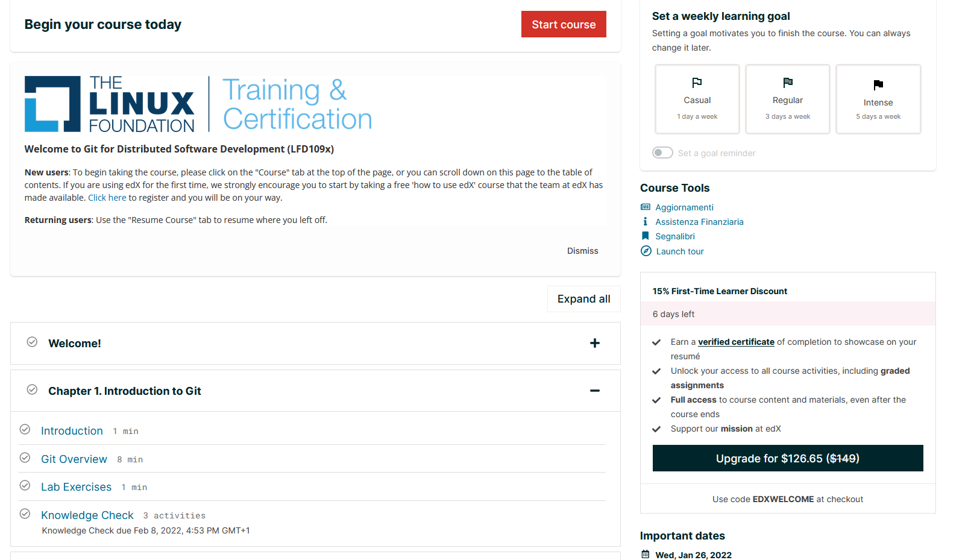Click the Assistenza Finanziaria info icon
Image resolution: width=968 pixels, height=560 pixels.
(x=646, y=222)
